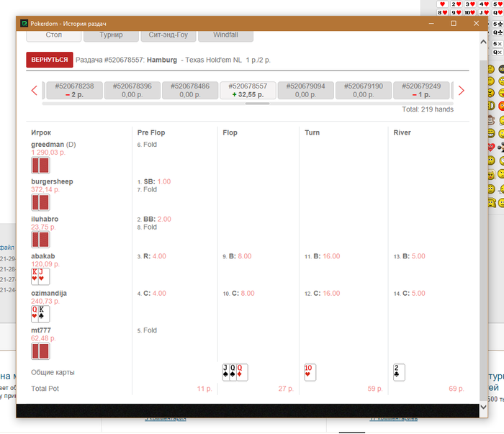Click player name mt777
504x434 pixels.
pyautogui.click(x=41, y=330)
